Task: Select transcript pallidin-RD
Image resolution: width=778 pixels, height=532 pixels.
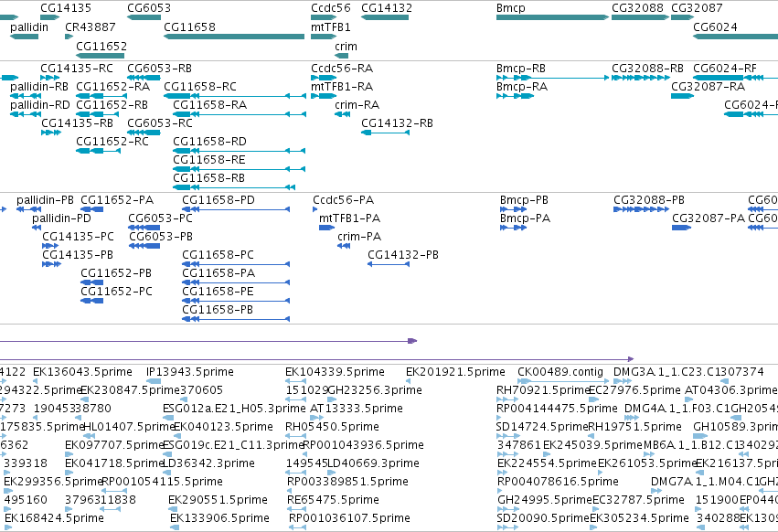Action: (x=26, y=114)
